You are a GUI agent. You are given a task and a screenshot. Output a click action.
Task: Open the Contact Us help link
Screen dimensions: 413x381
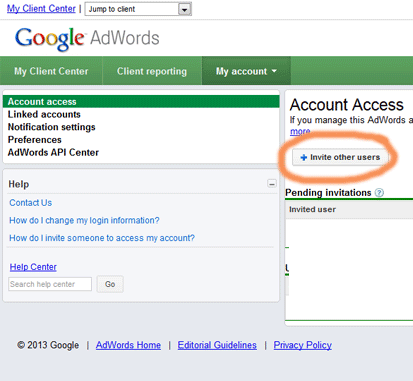click(31, 203)
